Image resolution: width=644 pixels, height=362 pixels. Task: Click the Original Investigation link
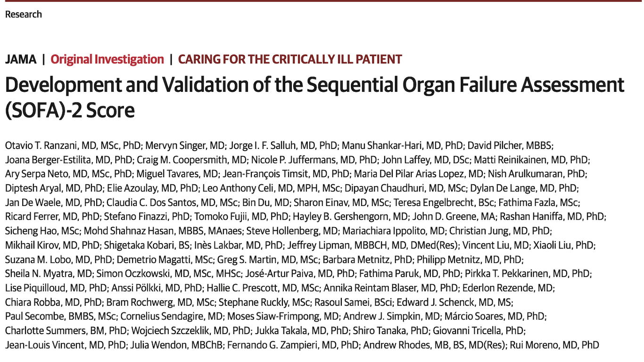(x=107, y=59)
